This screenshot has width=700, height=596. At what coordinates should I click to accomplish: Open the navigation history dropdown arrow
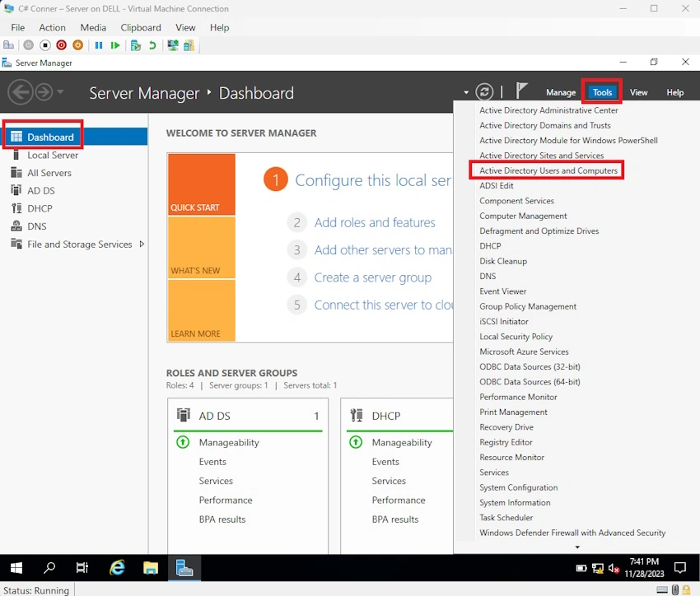[60, 92]
